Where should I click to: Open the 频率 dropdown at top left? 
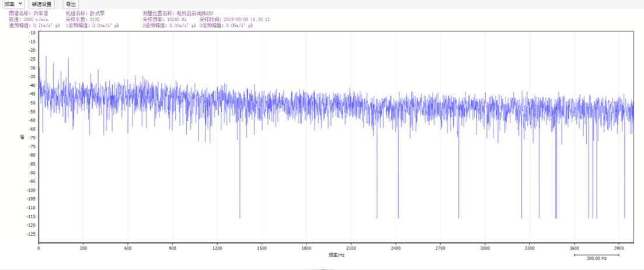(x=13, y=4)
